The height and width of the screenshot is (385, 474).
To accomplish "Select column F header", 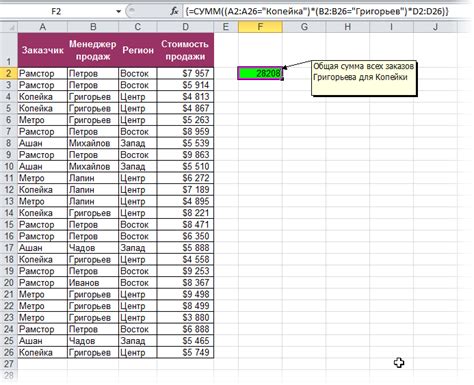I will click(x=260, y=27).
